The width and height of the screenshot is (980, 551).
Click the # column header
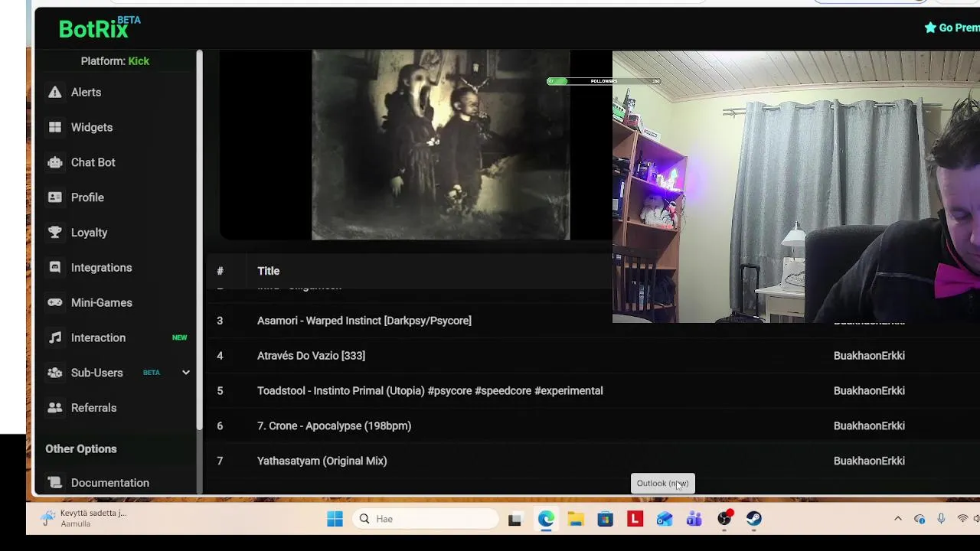click(220, 271)
